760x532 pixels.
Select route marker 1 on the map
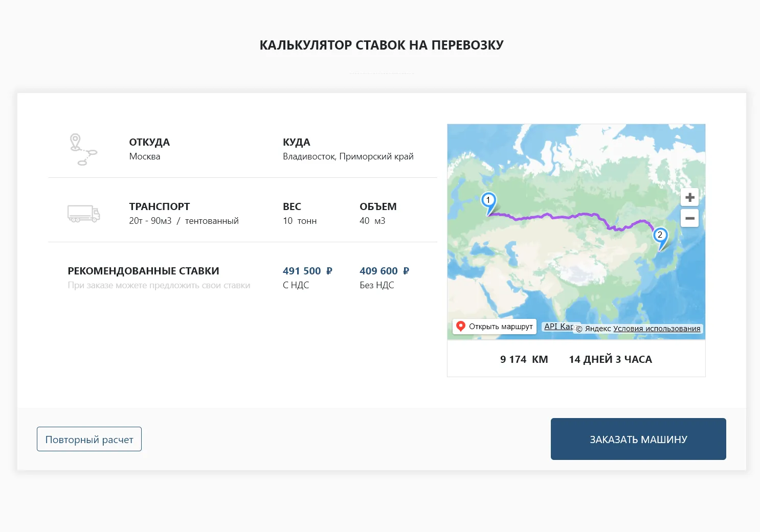(489, 203)
